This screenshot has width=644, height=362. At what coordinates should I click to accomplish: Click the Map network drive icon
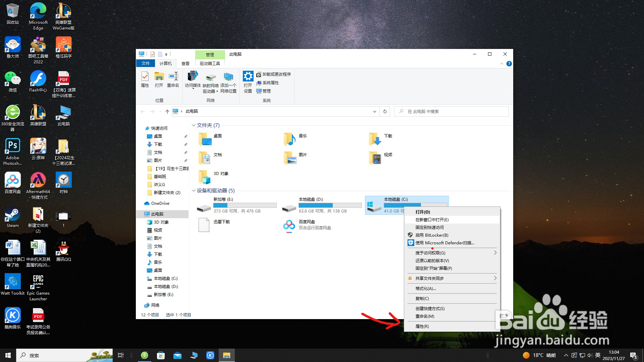point(210,78)
